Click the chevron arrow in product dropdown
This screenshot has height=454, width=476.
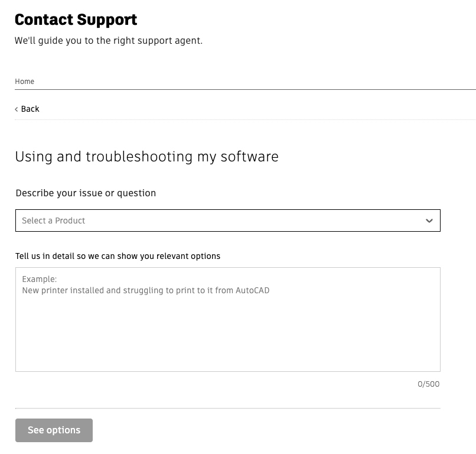[429, 221]
